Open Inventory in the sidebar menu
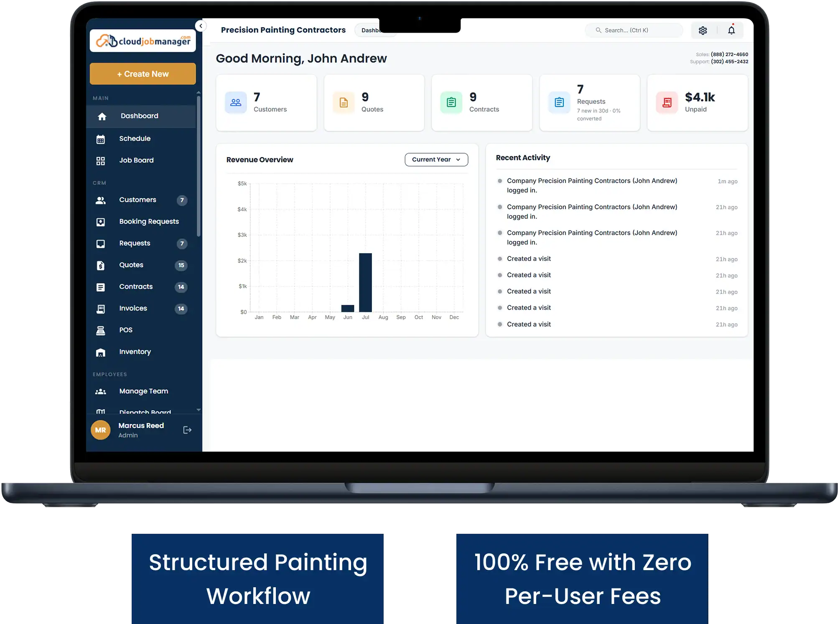Screen dimensions: 840x624 click(x=141, y=352)
